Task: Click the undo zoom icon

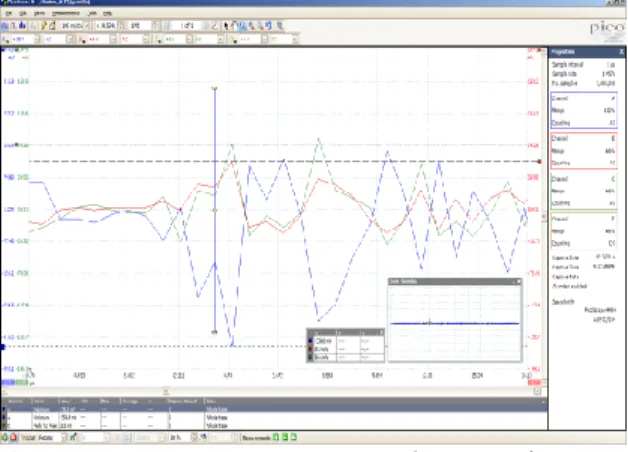Action: click(269, 26)
